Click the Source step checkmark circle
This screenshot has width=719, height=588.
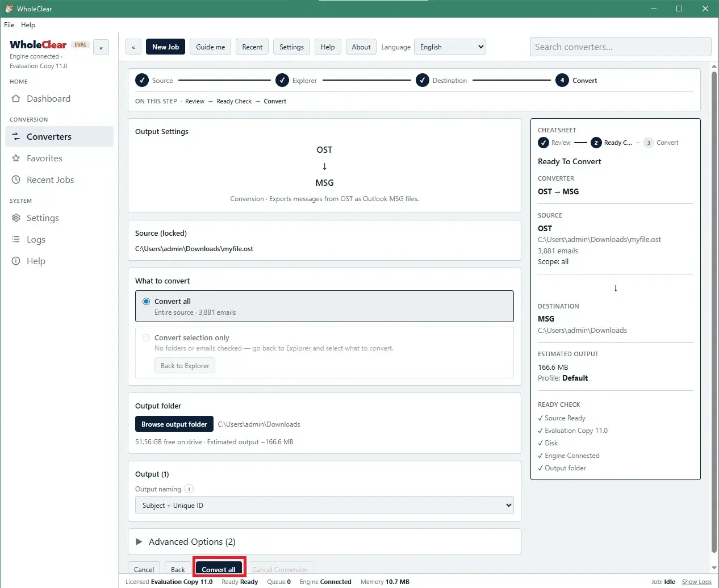(142, 81)
